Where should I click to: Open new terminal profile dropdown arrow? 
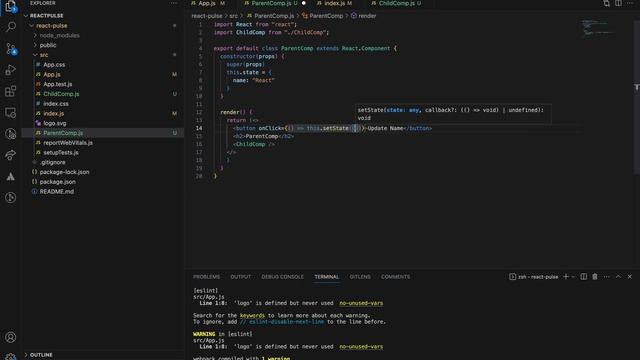click(573, 277)
